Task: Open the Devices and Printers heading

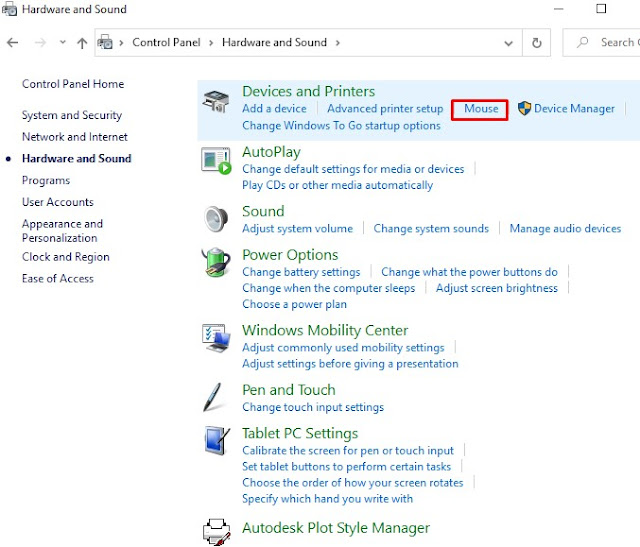Action: pyautogui.click(x=309, y=91)
